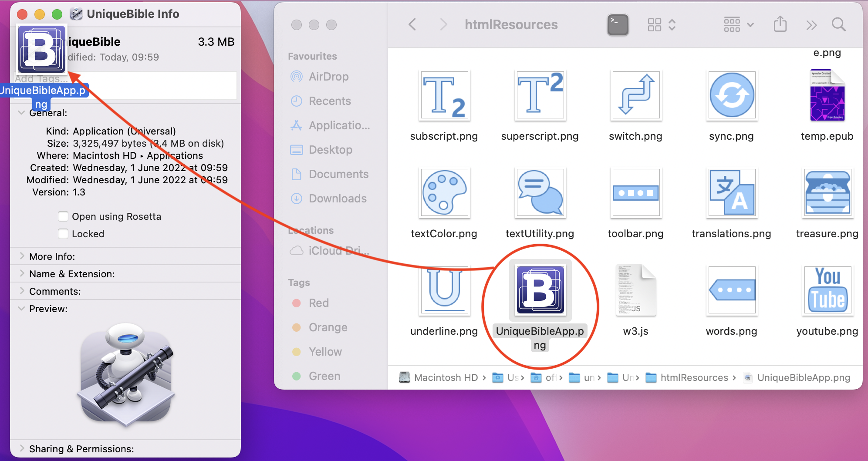Screen dimensions: 868x461
Task: Select the youtube.png file icon
Action: coord(827,290)
